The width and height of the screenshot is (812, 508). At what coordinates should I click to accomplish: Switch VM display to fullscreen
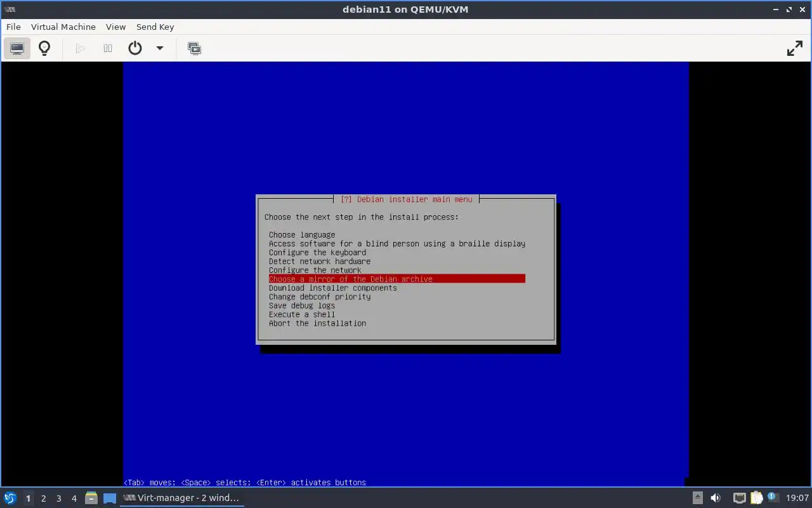tap(795, 48)
